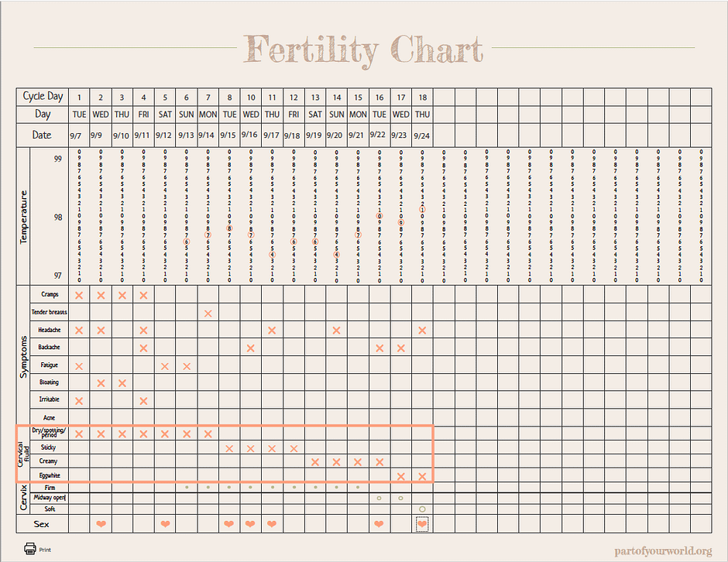
Task: Click the Print label
Action: point(45,550)
